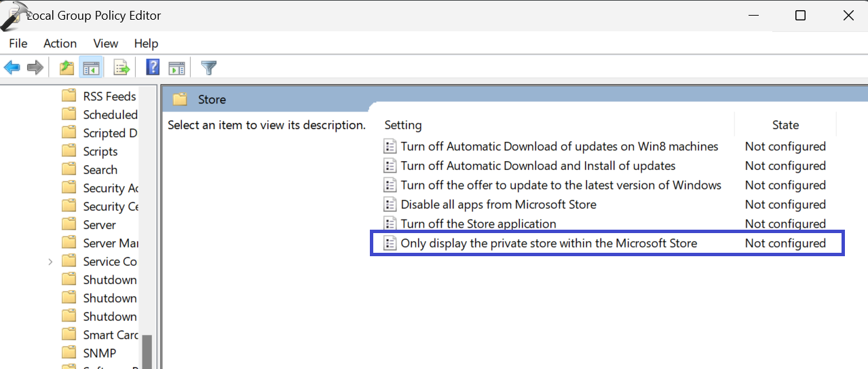Open the View menu
Screen dimensions: 868x369
click(x=106, y=43)
